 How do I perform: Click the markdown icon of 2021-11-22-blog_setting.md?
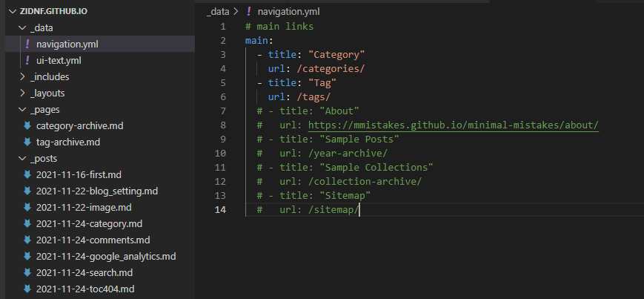[27, 191]
